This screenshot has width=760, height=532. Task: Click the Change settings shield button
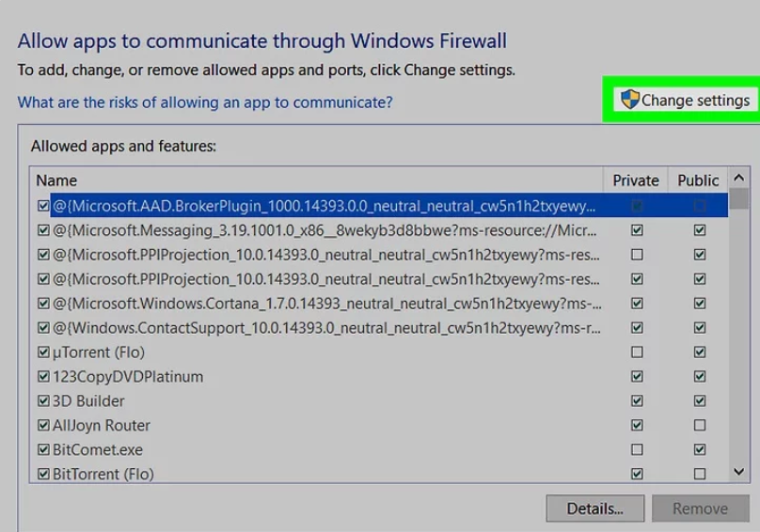[x=685, y=100]
